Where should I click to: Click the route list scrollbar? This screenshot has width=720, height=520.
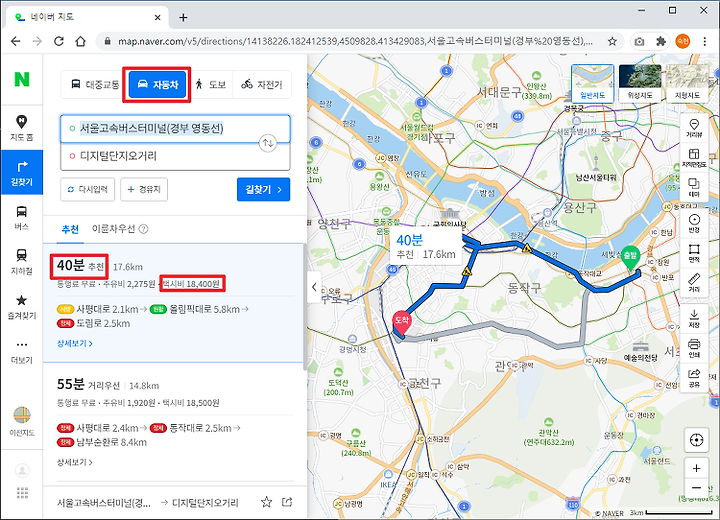click(x=304, y=307)
